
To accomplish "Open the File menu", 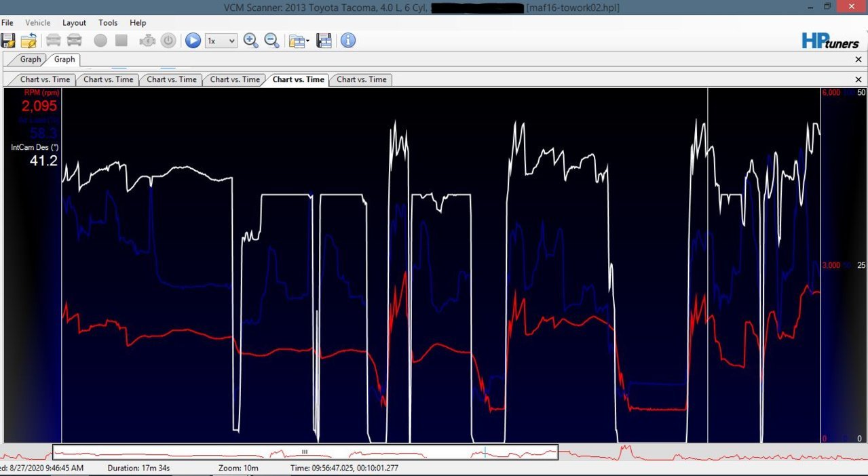I will (7, 22).
